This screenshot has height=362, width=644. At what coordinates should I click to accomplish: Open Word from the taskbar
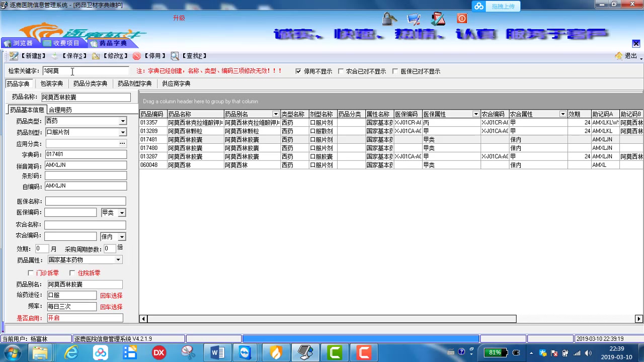[x=217, y=352]
